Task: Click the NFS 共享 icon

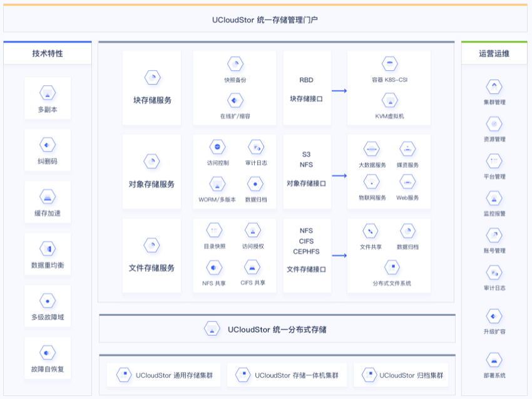Action: (x=214, y=267)
